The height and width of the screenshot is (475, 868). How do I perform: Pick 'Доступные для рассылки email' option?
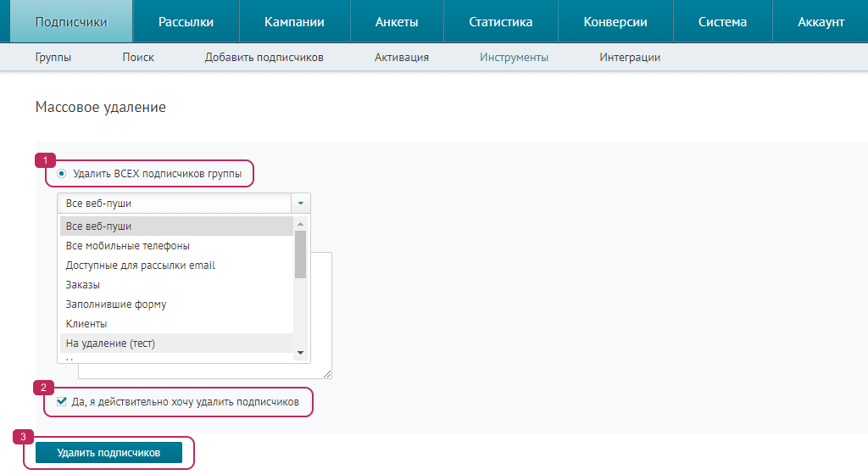click(140, 265)
